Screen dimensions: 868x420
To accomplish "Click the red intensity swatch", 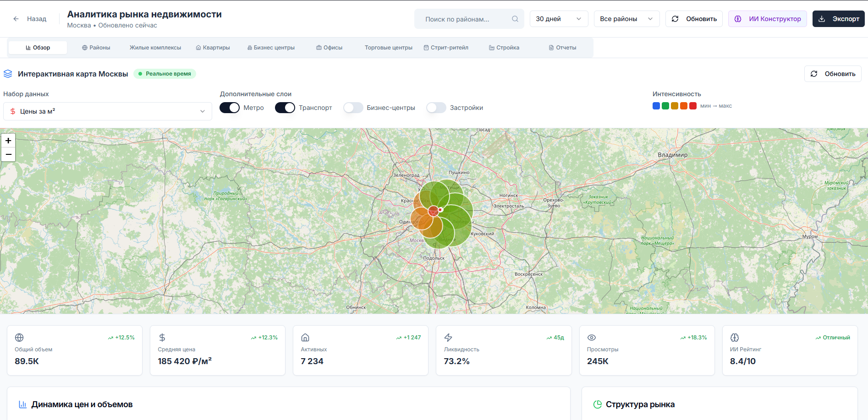I will click(693, 106).
